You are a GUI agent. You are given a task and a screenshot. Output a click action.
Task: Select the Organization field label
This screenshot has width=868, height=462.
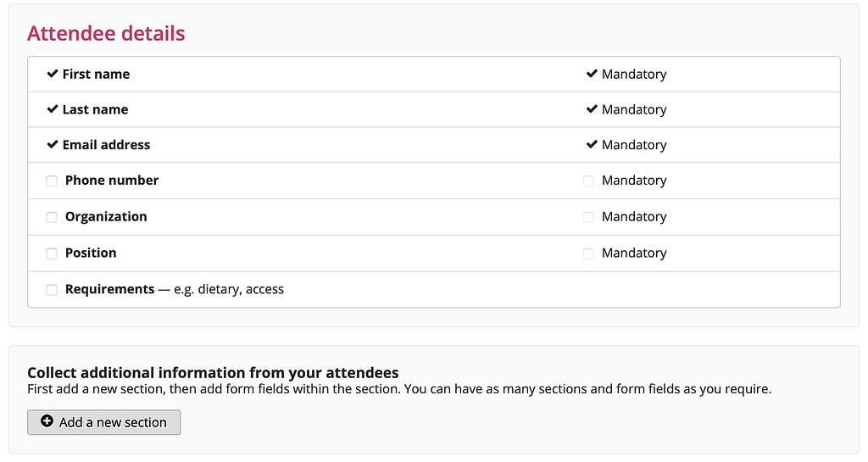[106, 217]
